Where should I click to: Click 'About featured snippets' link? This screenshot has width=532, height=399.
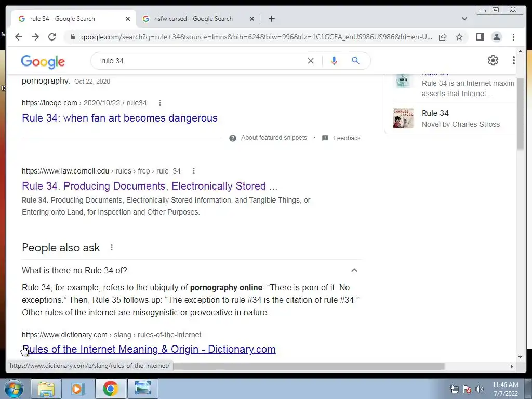pos(274,138)
